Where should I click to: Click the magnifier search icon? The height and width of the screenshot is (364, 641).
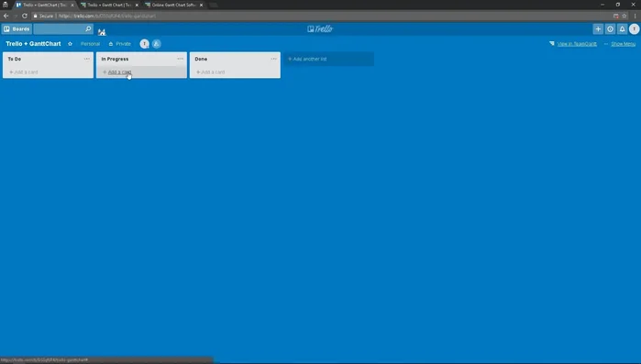(88, 29)
